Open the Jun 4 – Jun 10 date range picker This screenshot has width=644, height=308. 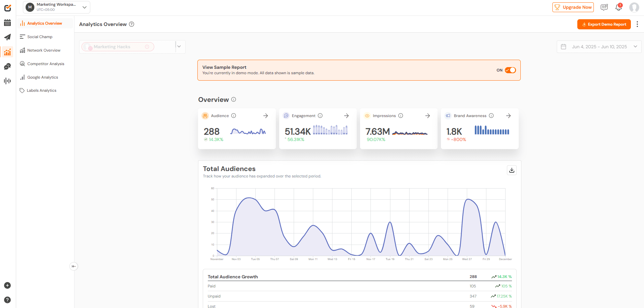click(599, 47)
